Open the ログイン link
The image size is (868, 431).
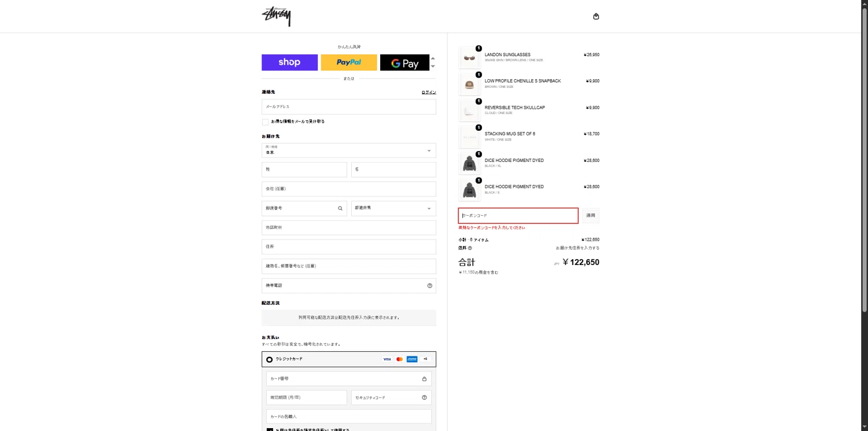pyautogui.click(x=429, y=92)
